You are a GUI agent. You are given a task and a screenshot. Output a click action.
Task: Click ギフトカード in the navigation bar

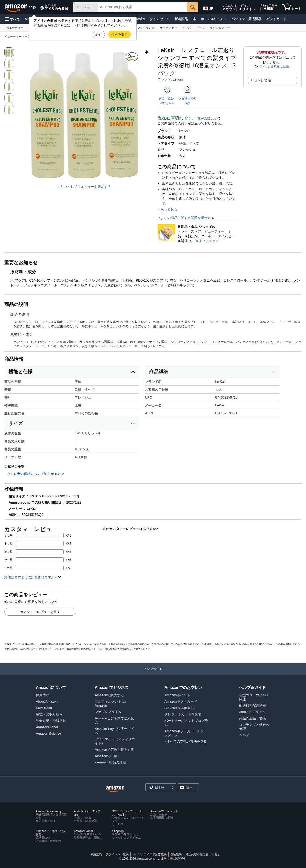coord(276,19)
